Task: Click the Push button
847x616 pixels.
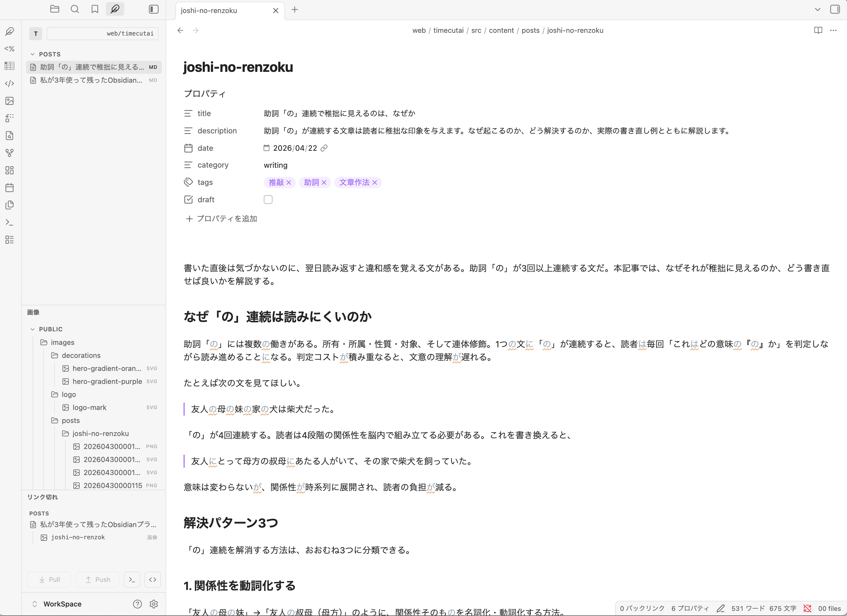Action: click(98, 580)
